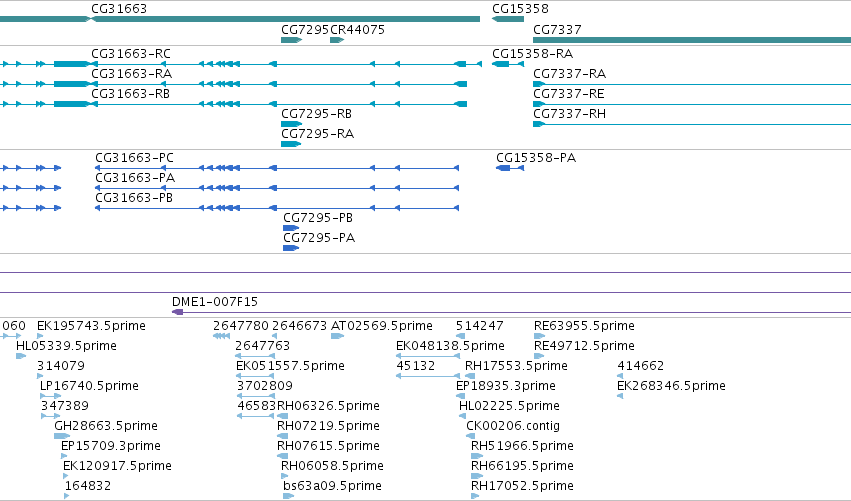Select feature 2646673 label
Image resolution: width=851 pixels, height=501 pixels.
click(300, 326)
